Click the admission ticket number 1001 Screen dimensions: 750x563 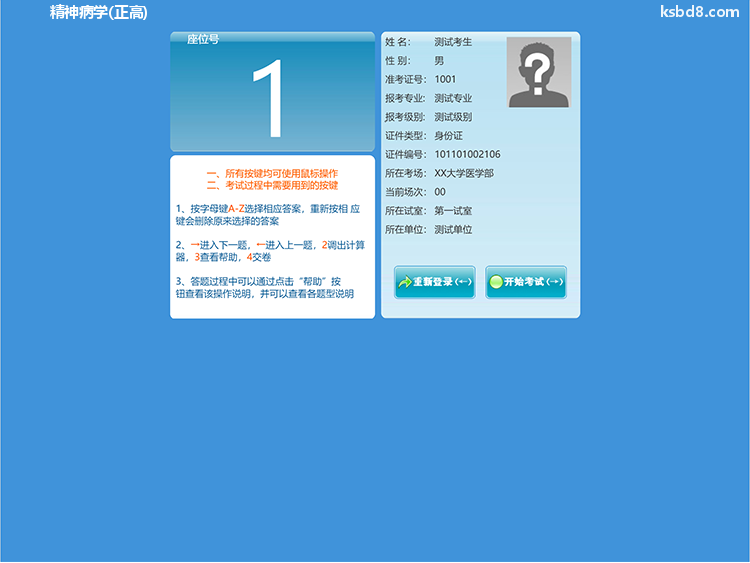point(445,79)
